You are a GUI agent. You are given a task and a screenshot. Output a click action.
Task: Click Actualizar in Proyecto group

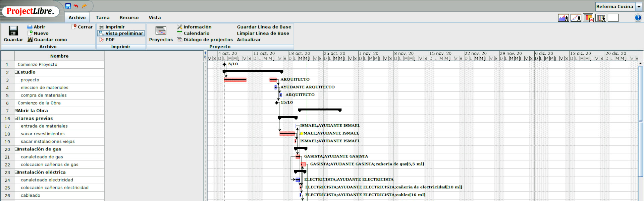coord(249,40)
